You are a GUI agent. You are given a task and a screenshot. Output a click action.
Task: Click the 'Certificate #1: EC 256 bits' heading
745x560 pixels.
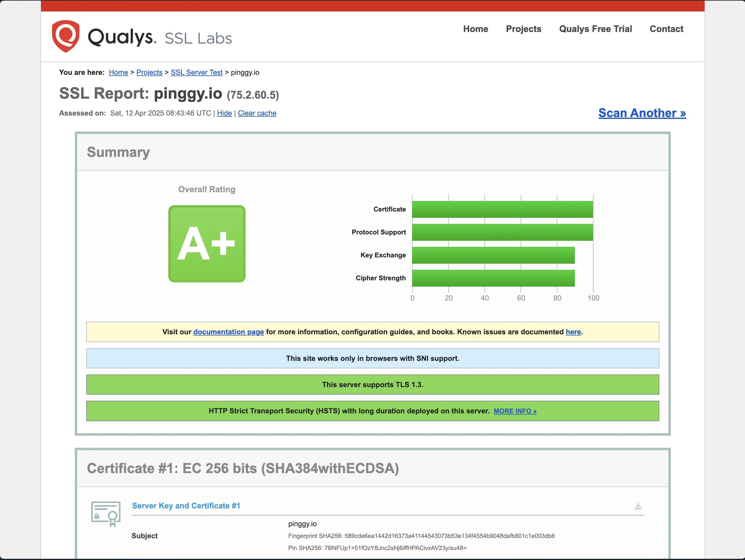pyautogui.click(x=243, y=468)
